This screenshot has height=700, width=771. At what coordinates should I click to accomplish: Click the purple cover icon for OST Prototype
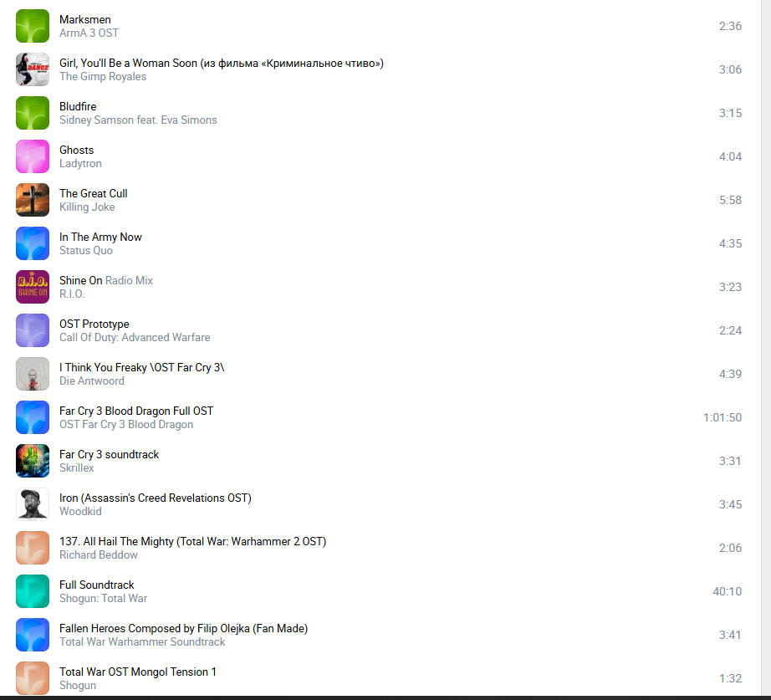coord(33,330)
